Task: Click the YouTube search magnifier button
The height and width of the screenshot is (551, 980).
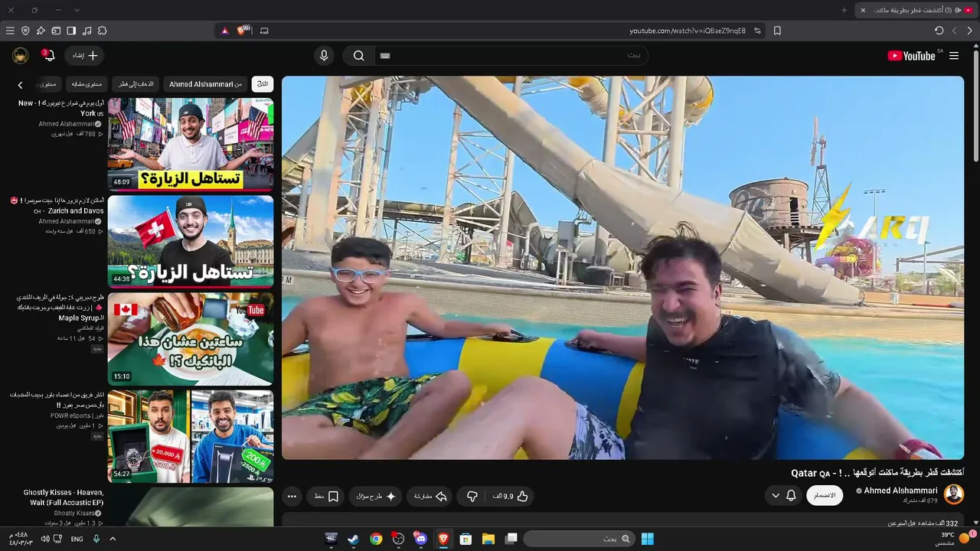Action: point(358,56)
